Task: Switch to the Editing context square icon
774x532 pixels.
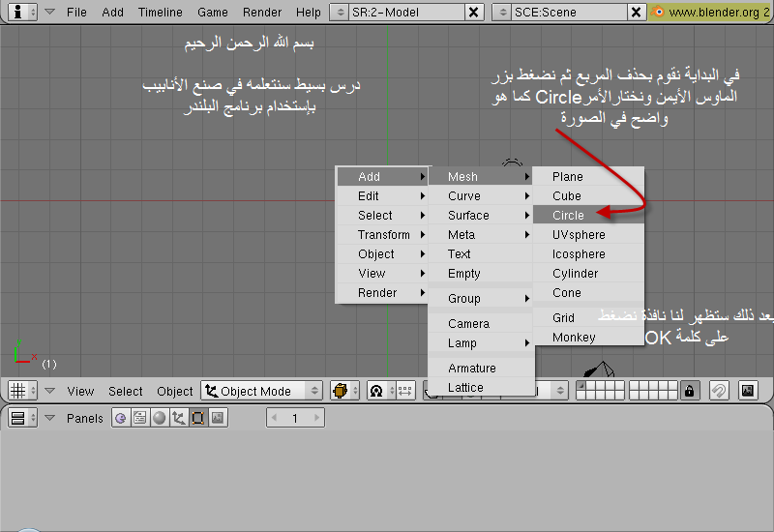Action: click(198, 418)
